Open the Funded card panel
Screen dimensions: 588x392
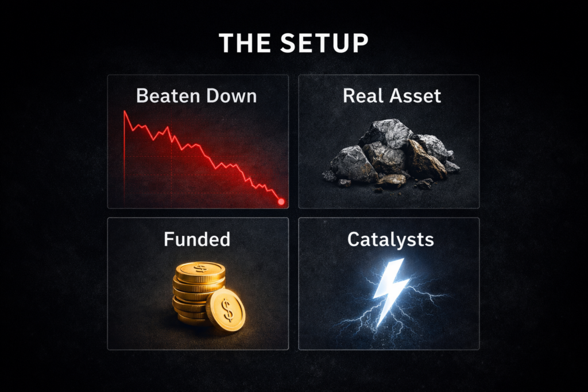198,284
